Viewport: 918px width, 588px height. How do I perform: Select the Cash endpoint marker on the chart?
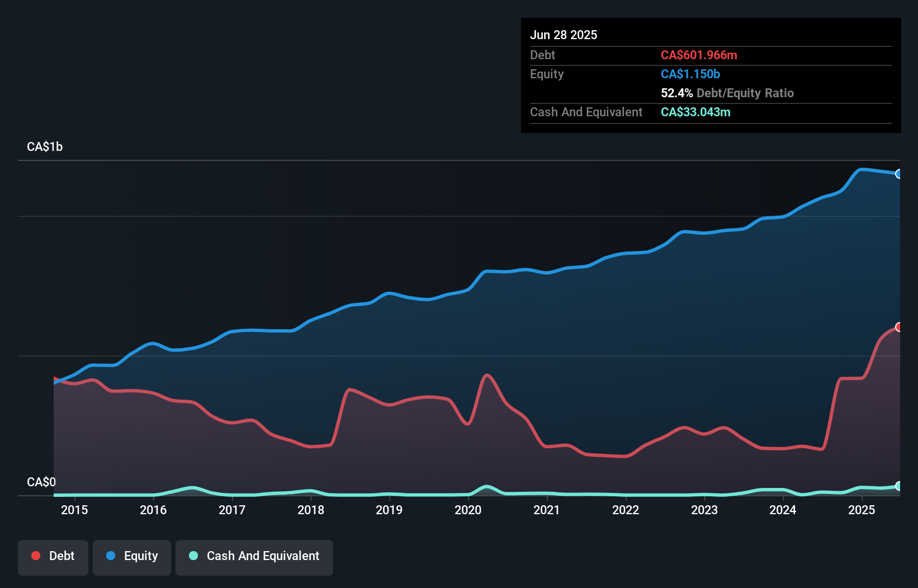[x=899, y=486]
